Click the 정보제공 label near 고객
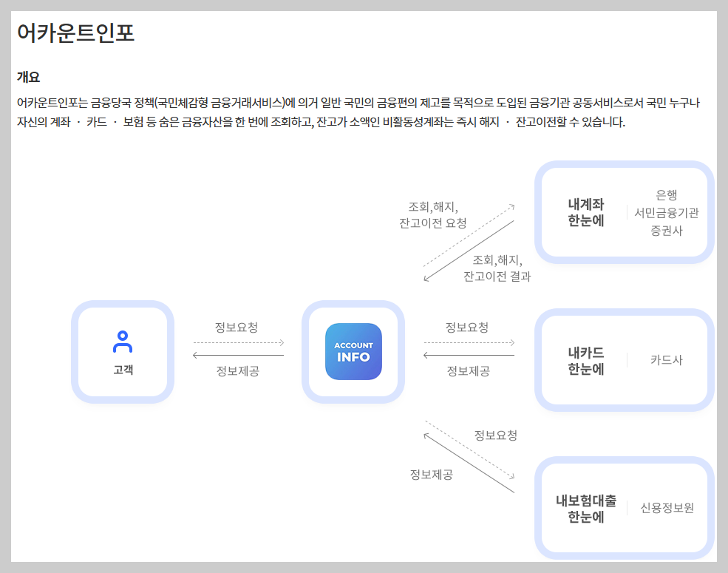 (x=238, y=370)
